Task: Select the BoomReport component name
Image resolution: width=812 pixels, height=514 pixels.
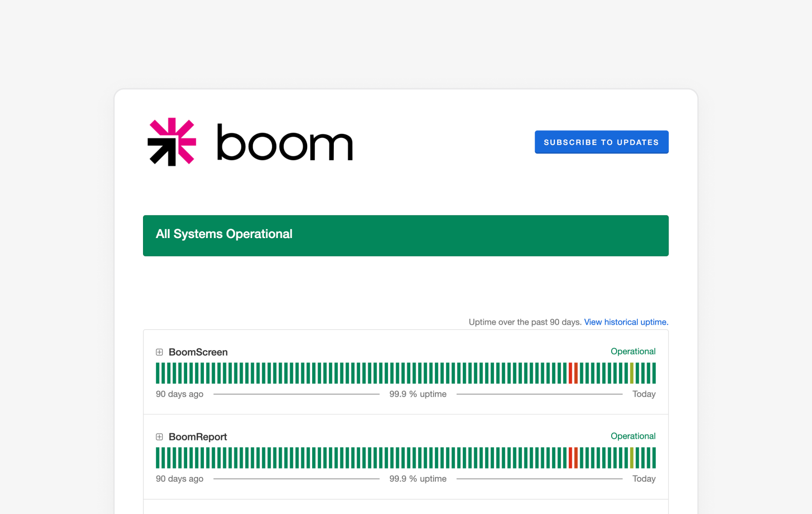Action: click(198, 437)
